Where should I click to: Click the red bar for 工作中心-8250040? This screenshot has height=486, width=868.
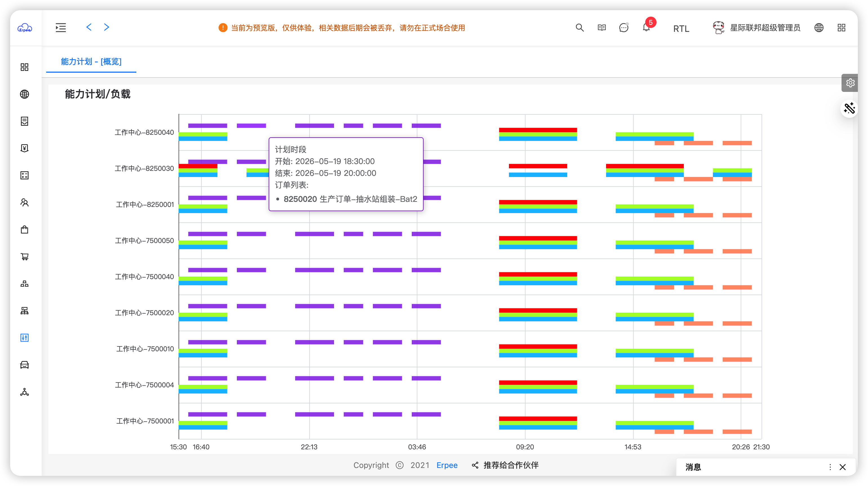(x=538, y=130)
